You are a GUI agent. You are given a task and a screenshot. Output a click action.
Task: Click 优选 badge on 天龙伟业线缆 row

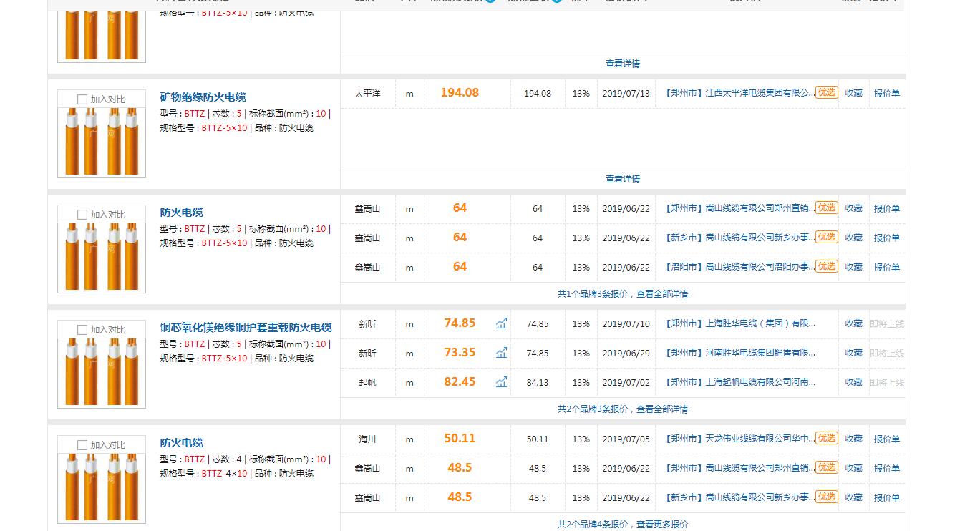pos(827,438)
